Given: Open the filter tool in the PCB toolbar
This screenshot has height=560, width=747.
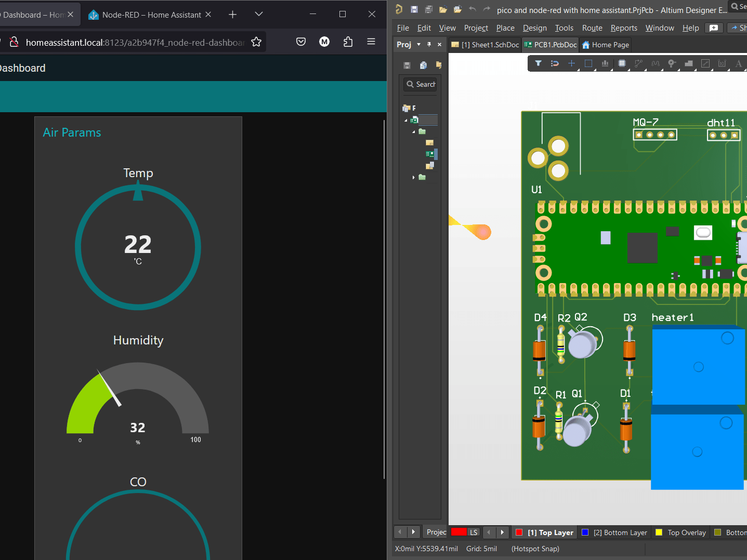Looking at the screenshot, I should [539, 63].
